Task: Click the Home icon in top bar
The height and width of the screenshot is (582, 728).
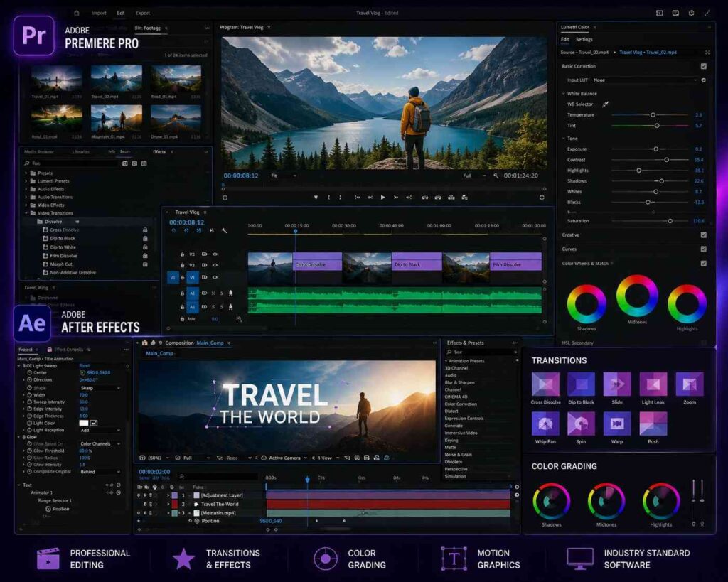Action: [77, 13]
